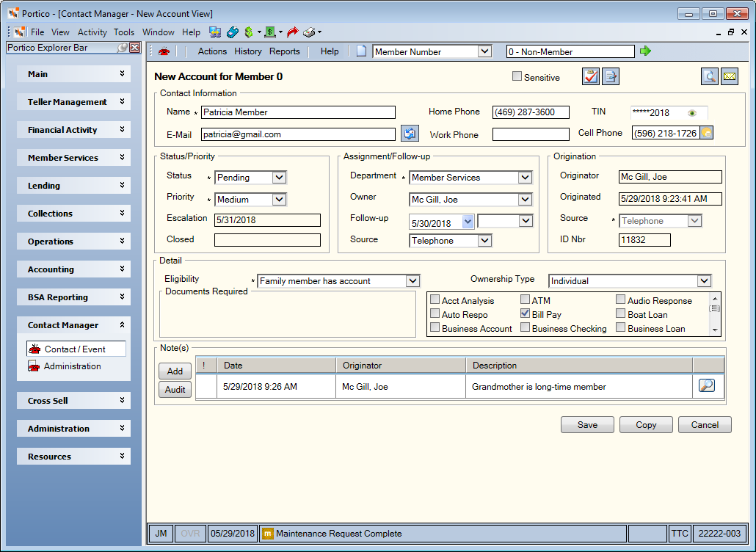Click the empty Work Phone field

click(x=531, y=134)
